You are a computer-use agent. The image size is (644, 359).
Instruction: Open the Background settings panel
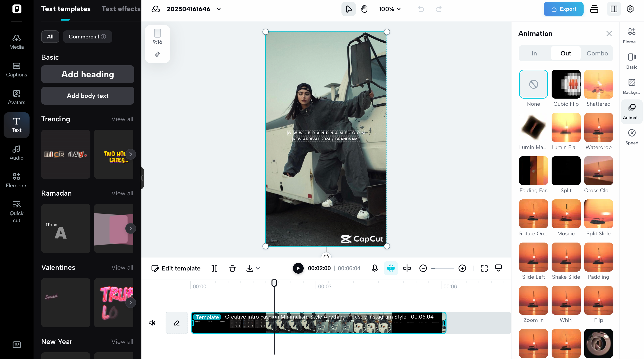tap(632, 86)
